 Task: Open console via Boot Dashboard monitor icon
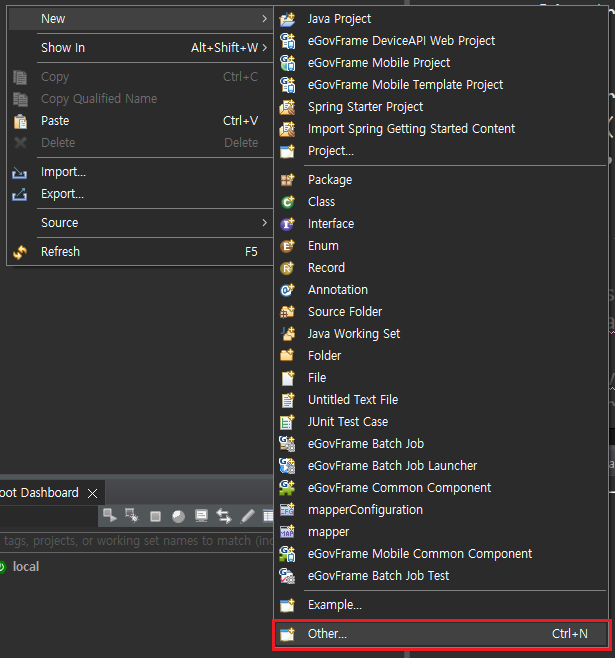tap(201, 516)
